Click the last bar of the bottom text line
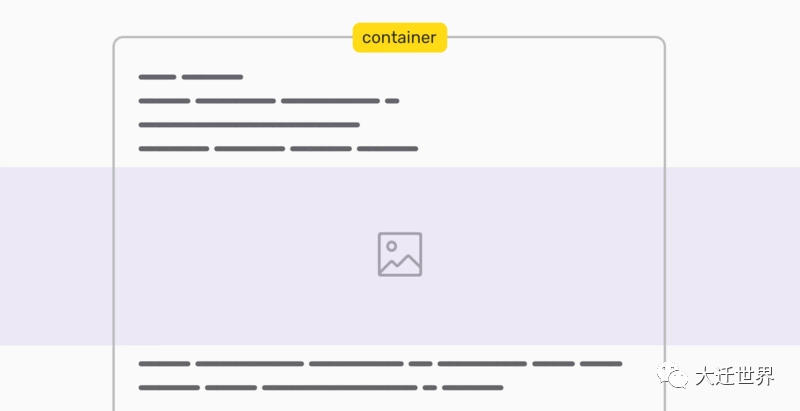The height and width of the screenshot is (411, 800). point(472,387)
